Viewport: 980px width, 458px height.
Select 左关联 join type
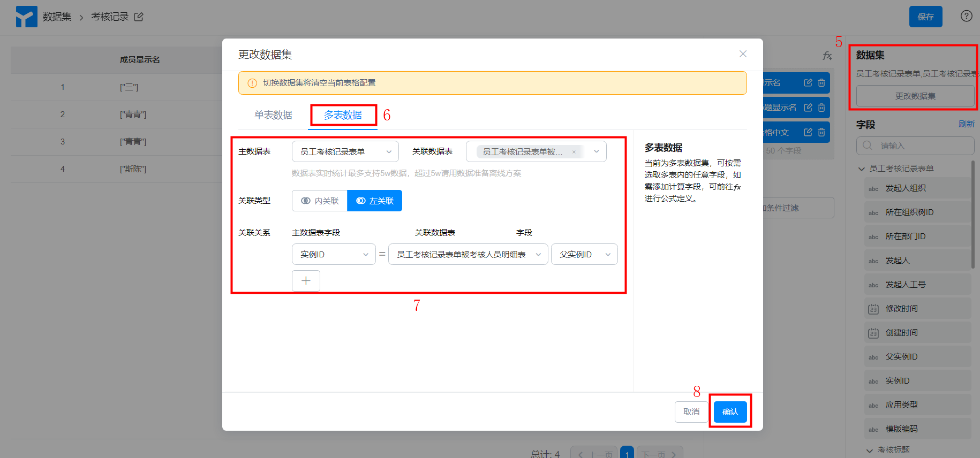point(375,201)
